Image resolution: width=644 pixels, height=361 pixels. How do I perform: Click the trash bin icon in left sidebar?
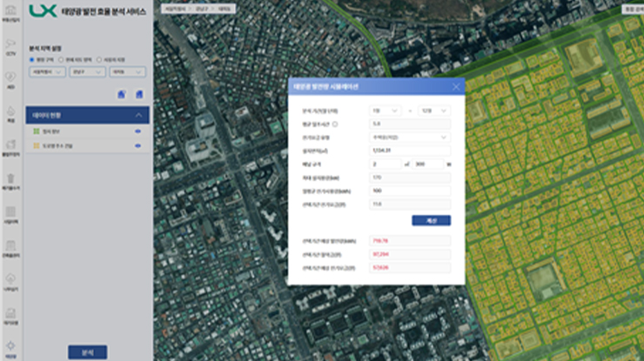click(x=10, y=179)
